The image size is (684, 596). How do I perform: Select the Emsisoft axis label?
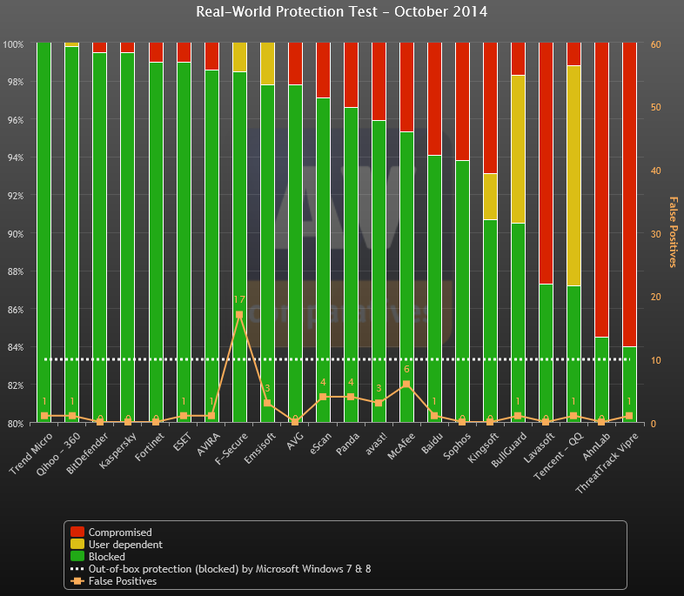(260, 448)
